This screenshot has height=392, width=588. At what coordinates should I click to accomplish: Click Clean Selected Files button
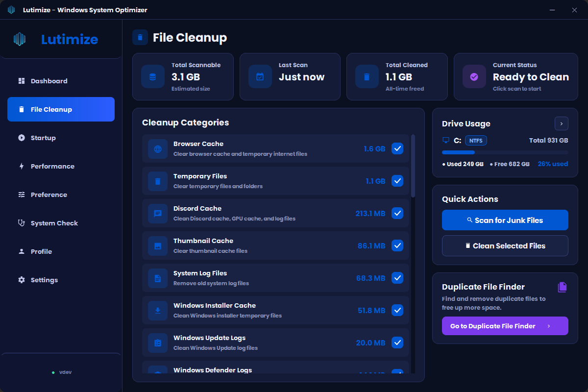(x=505, y=245)
